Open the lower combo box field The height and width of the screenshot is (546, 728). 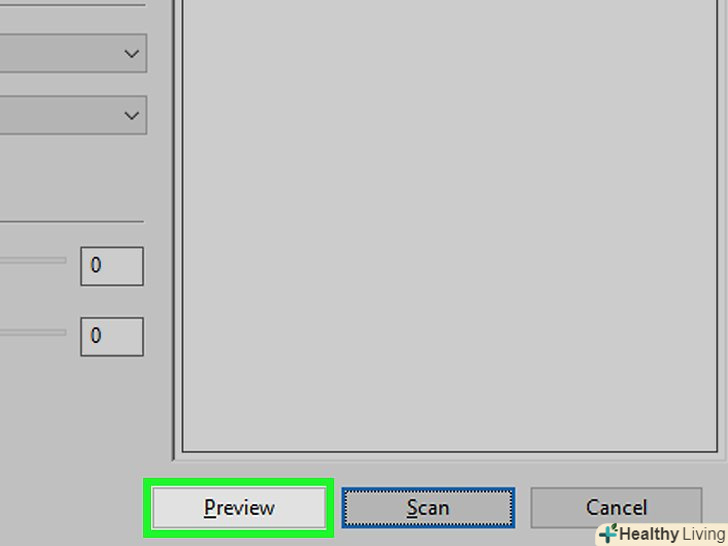(73, 115)
